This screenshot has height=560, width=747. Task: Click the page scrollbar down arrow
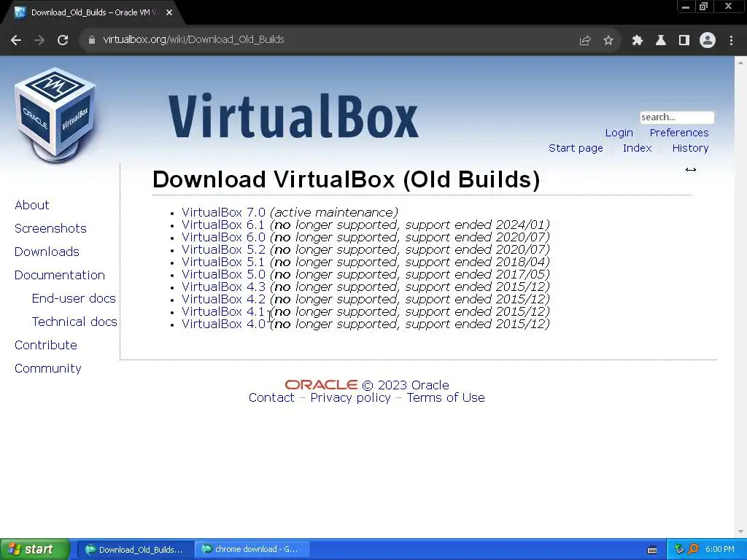click(741, 532)
